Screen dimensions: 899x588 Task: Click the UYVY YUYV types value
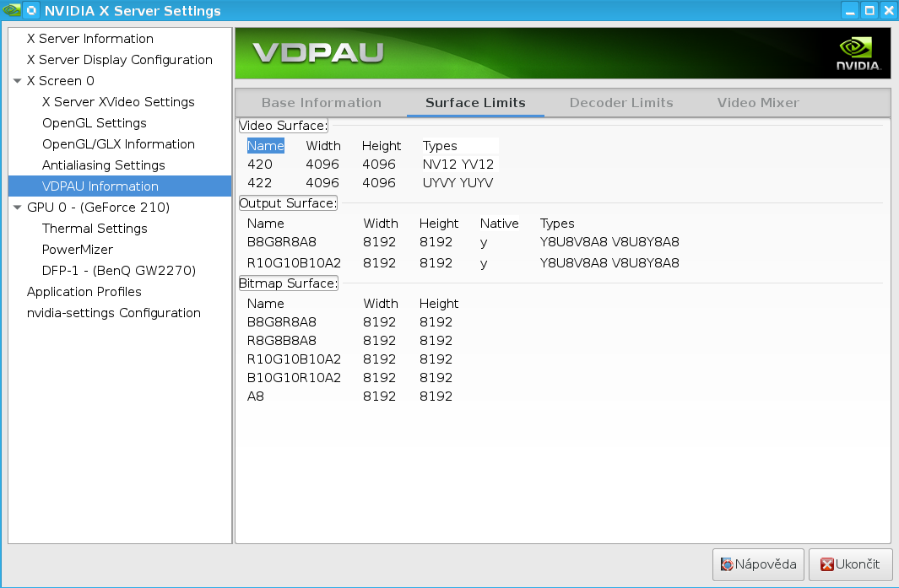click(458, 183)
